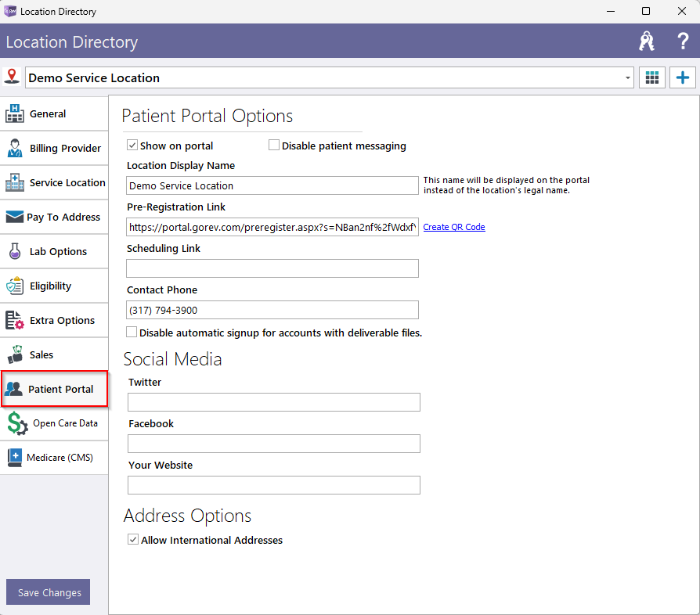Toggle Allow International Addresses checkbox
700x615 pixels.
pos(133,539)
